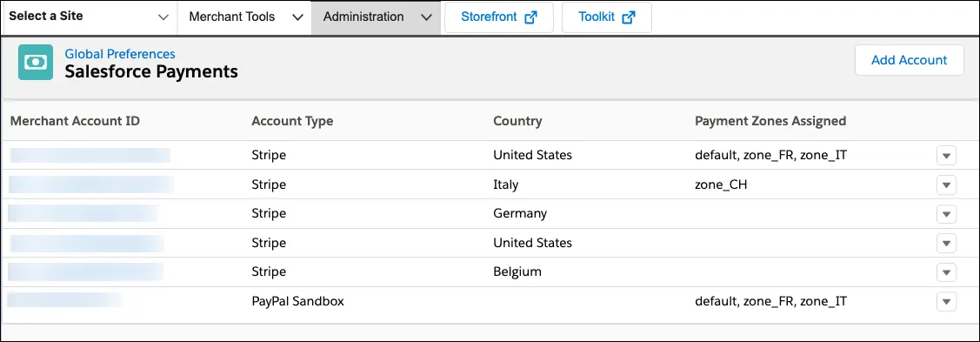The width and height of the screenshot is (980, 342).
Task: Open actions dropdown for the PayPal Sandbox row
Action: (946, 301)
